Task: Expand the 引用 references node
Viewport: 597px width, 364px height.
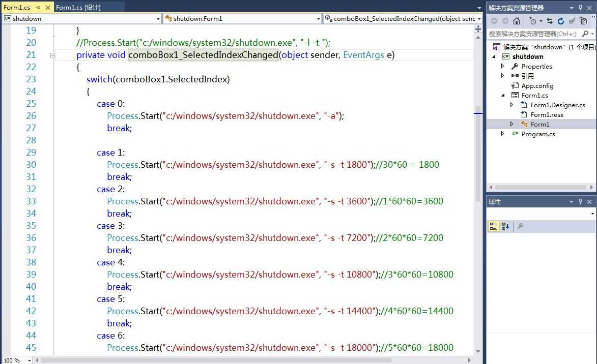Action: 502,76
